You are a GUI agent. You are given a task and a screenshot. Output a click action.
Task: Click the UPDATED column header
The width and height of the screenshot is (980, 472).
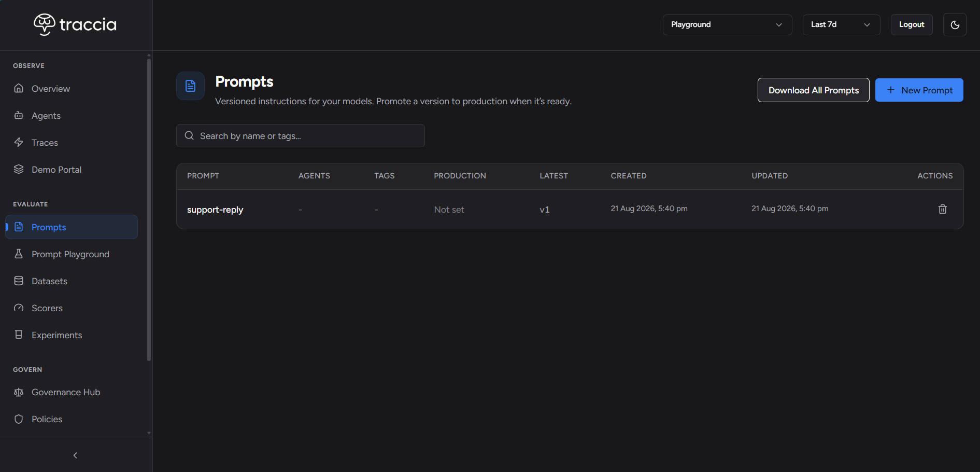(x=770, y=176)
